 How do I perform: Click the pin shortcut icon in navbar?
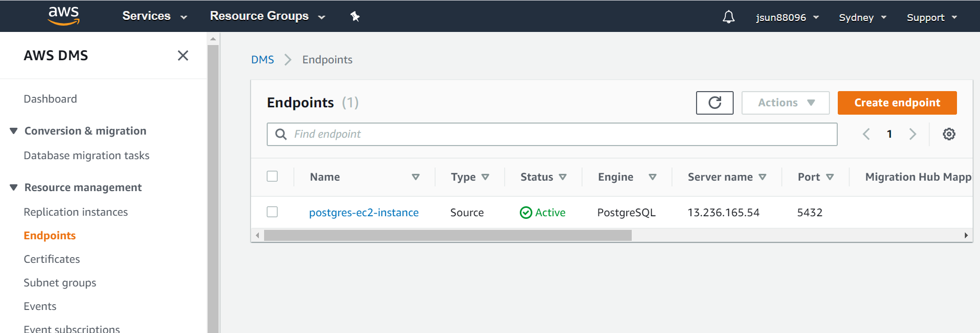tap(355, 17)
